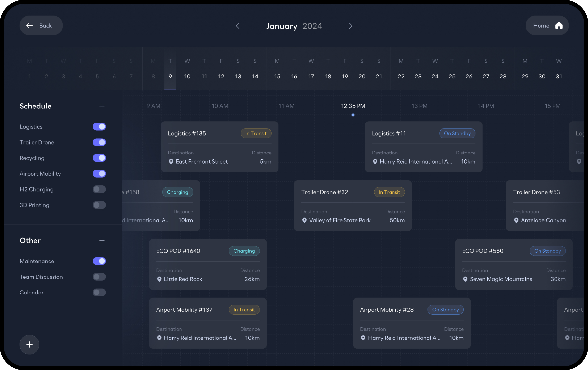Click the Home house icon

point(559,26)
